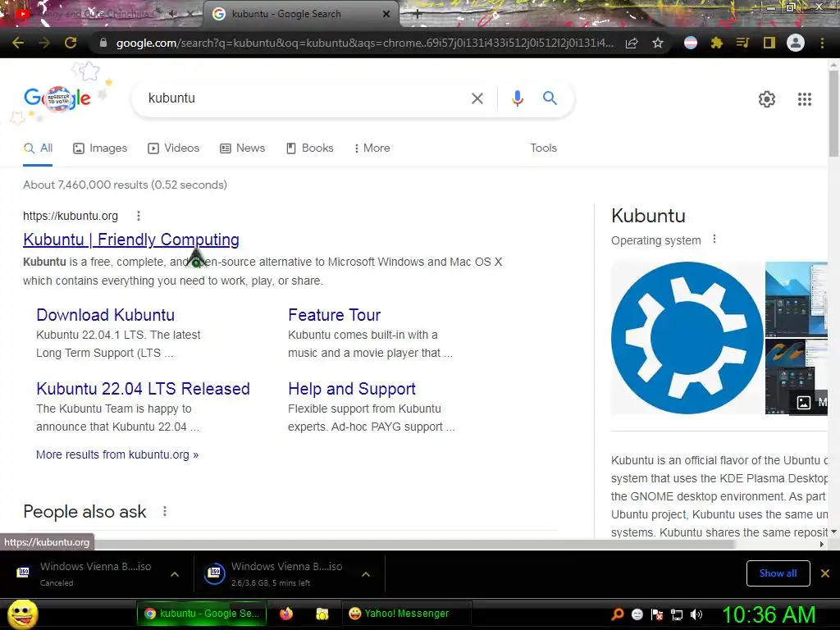840x630 pixels.
Task: Open the Google apps grid icon
Action: 805,99
